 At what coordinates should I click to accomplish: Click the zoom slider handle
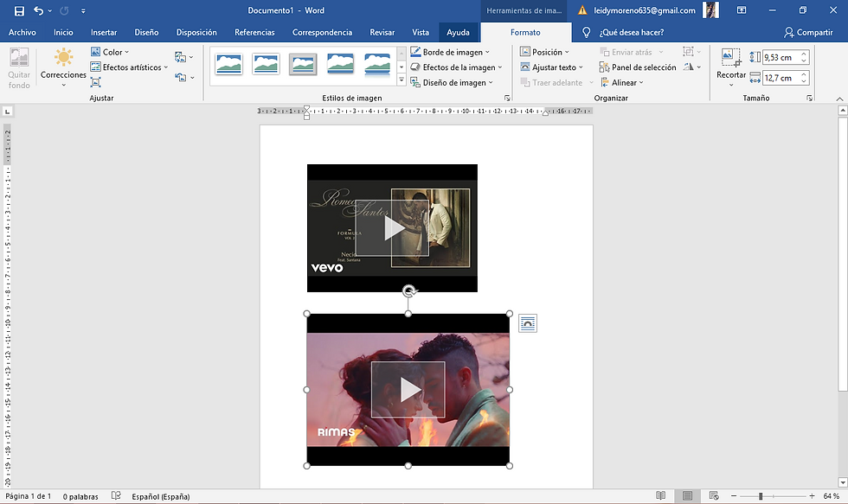pyautogui.click(x=761, y=496)
